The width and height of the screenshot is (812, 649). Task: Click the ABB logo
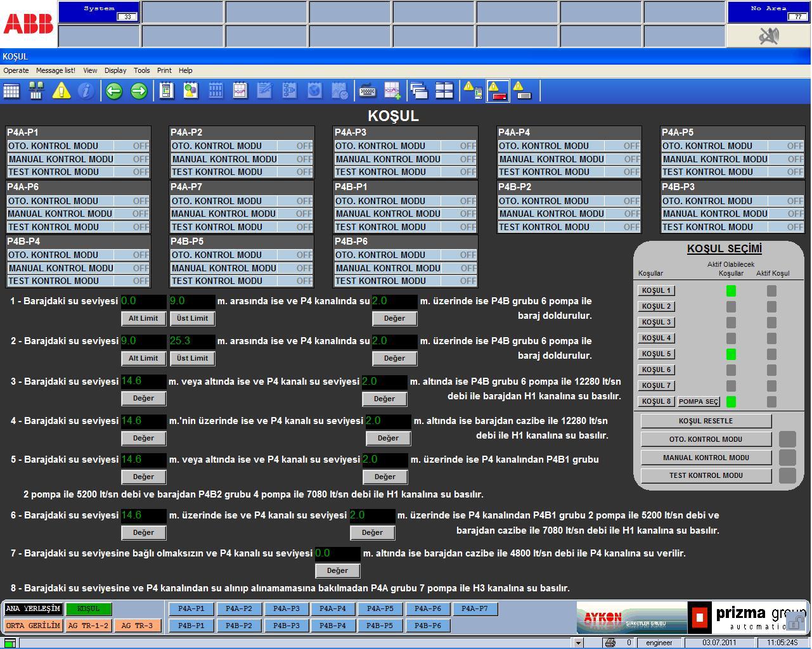click(x=29, y=24)
